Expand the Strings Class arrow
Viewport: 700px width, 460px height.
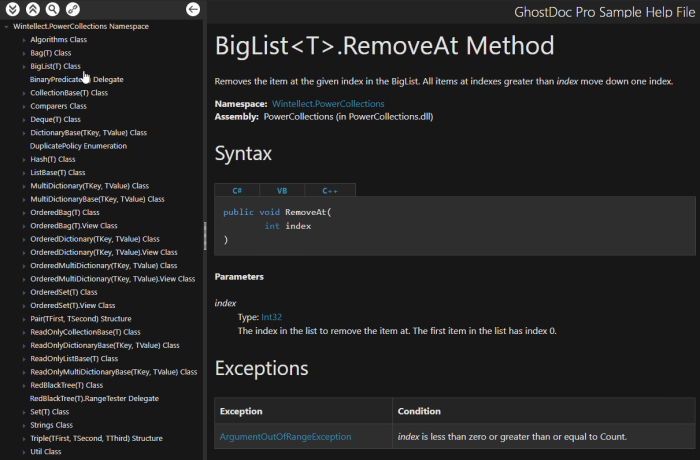(x=24, y=425)
